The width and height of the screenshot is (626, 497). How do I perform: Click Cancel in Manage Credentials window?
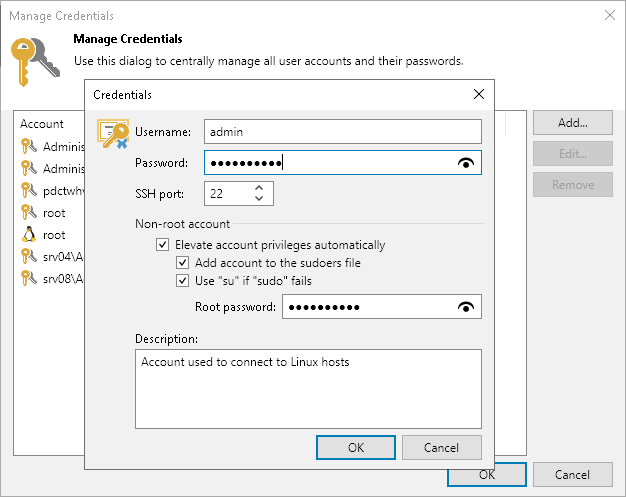pos(572,475)
